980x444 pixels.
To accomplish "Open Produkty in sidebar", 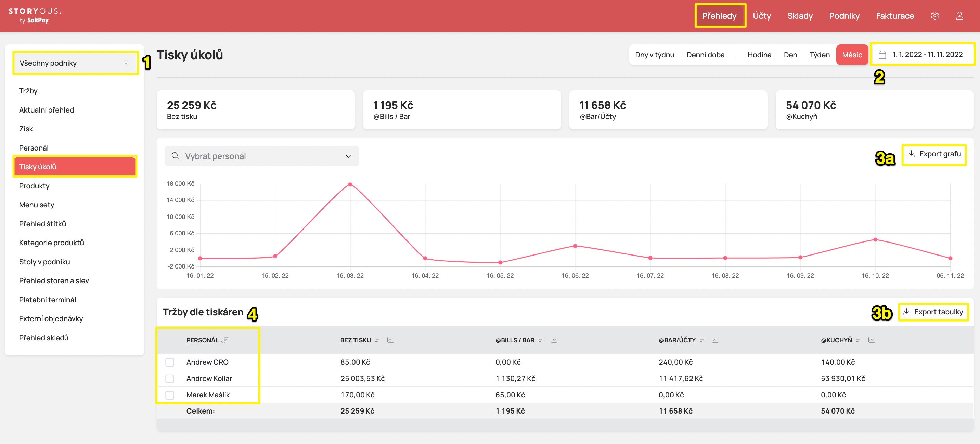I will point(34,186).
